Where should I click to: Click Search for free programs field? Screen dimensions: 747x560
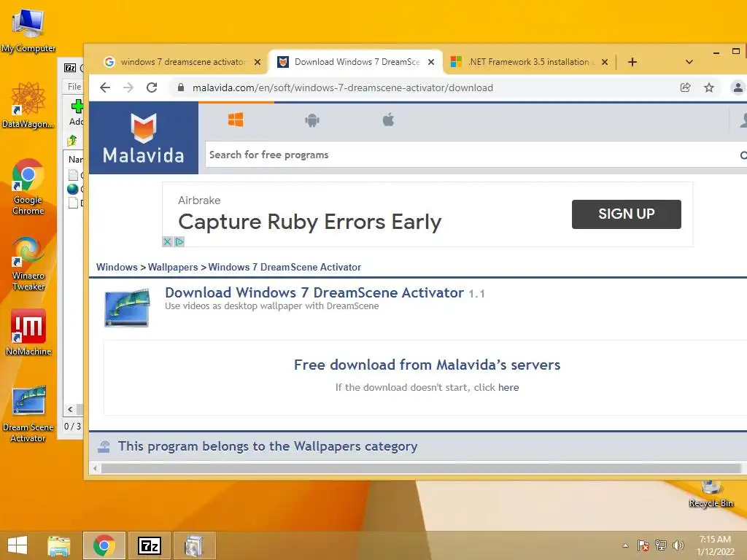pos(472,155)
